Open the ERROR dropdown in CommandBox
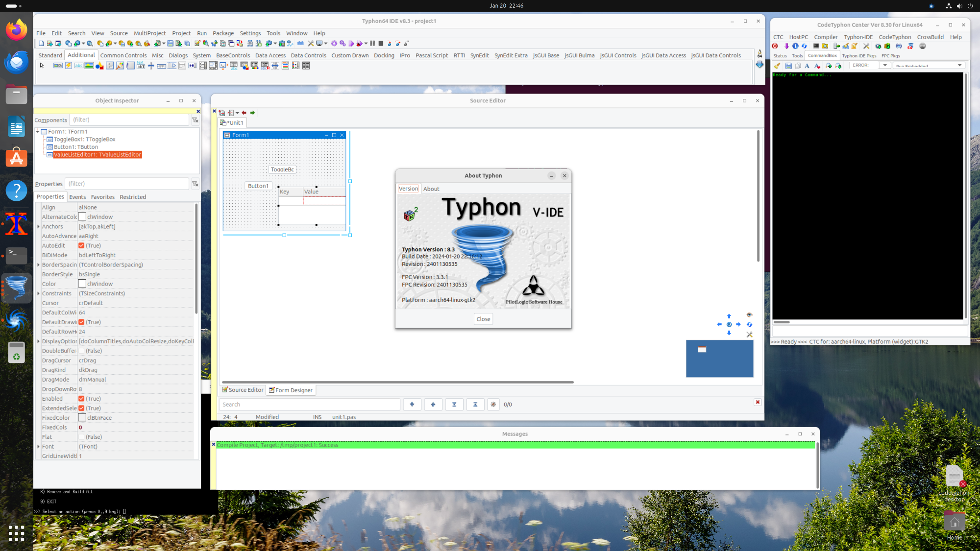The width and height of the screenshot is (980, 551). [x=885, y=65]
